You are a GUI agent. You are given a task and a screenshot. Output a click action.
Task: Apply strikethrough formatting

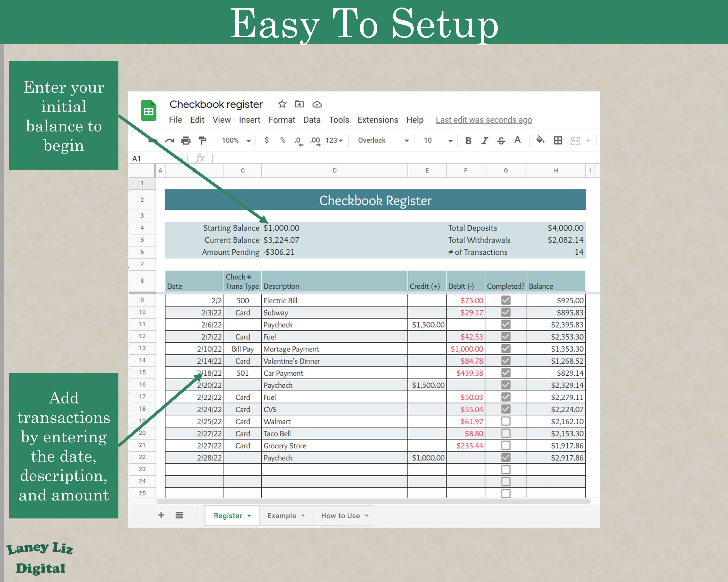click(501, 141)
